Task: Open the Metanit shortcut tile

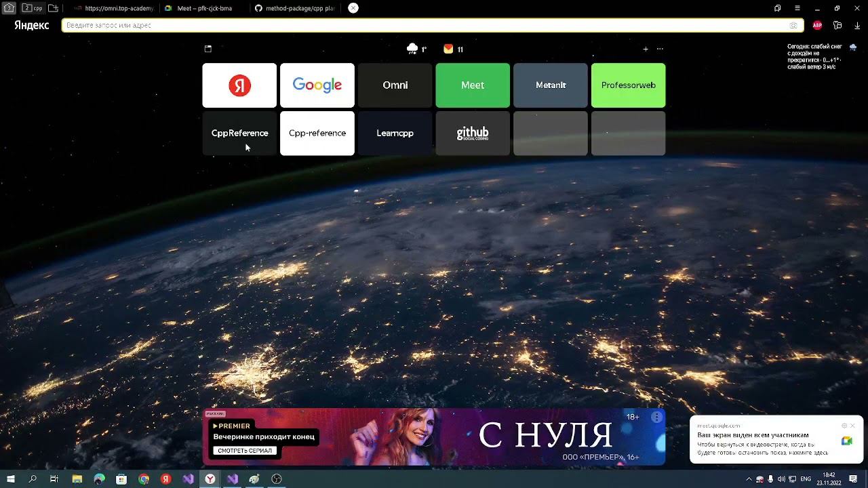Action: point(551,85)
